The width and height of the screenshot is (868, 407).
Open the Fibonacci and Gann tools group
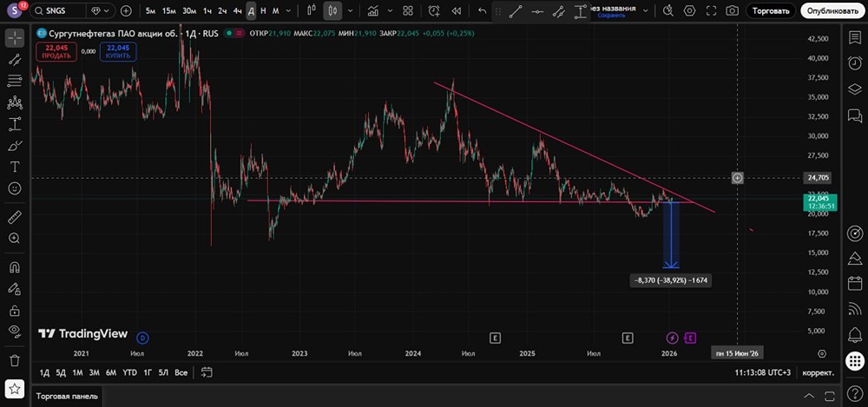(15, 82)
